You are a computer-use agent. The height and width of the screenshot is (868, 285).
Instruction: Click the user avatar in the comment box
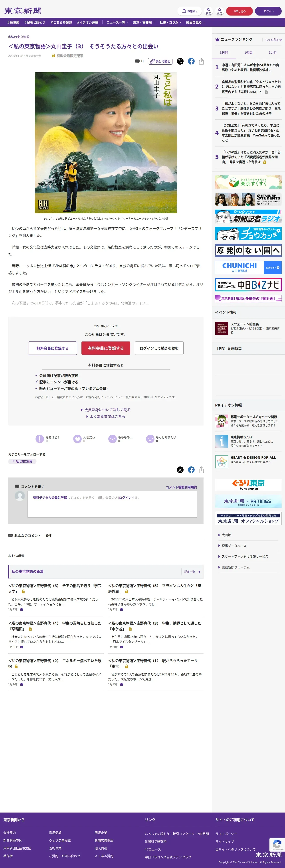click(20, 496)
